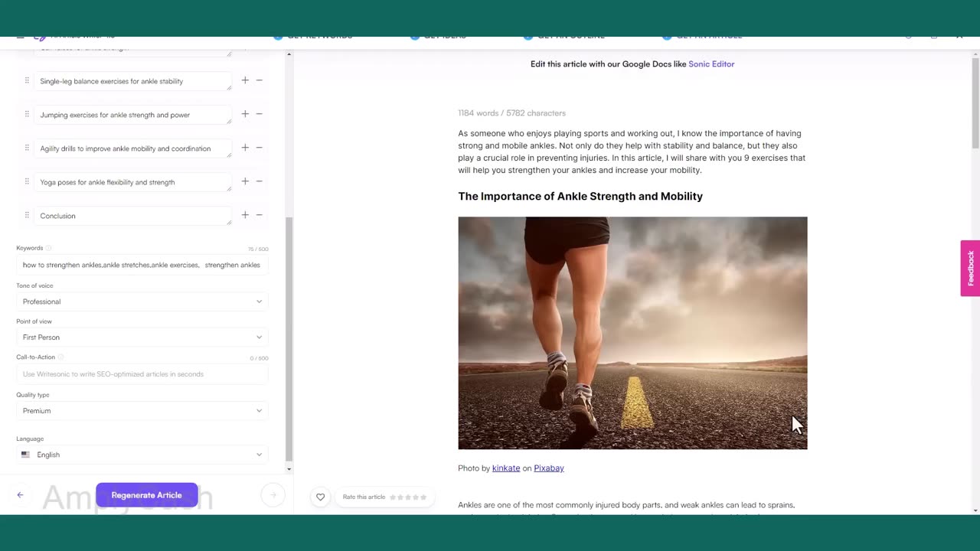Like the article with the heart icon
The width and height of the screenshot is (980, 551).
coord(321,497)
